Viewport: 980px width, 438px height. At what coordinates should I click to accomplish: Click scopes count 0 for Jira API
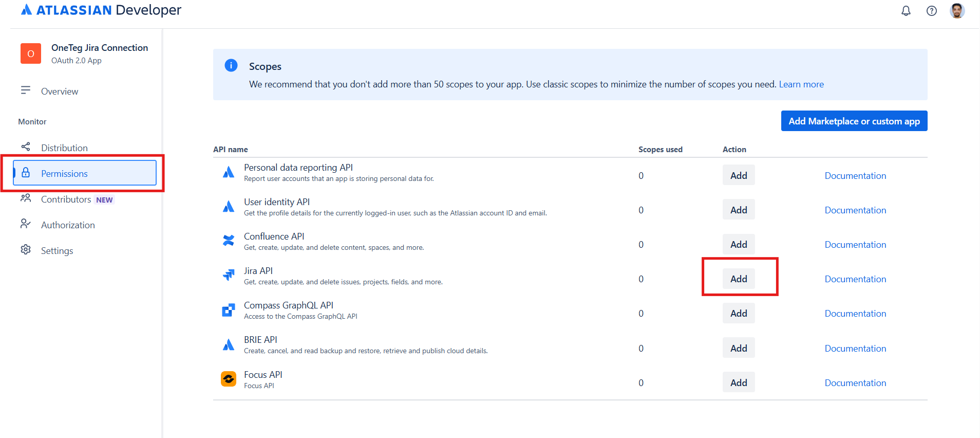click(641, 279)
